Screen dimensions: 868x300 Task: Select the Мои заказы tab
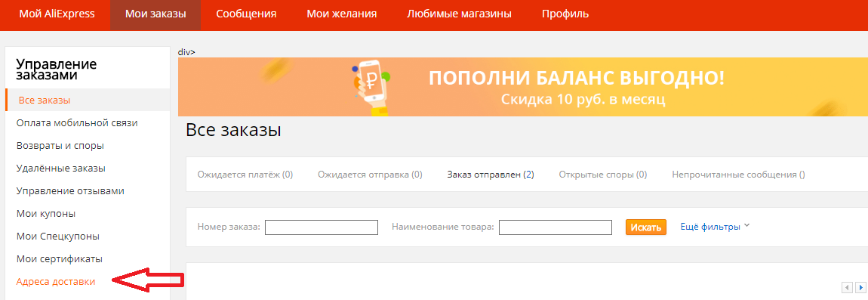pos(155,14)
